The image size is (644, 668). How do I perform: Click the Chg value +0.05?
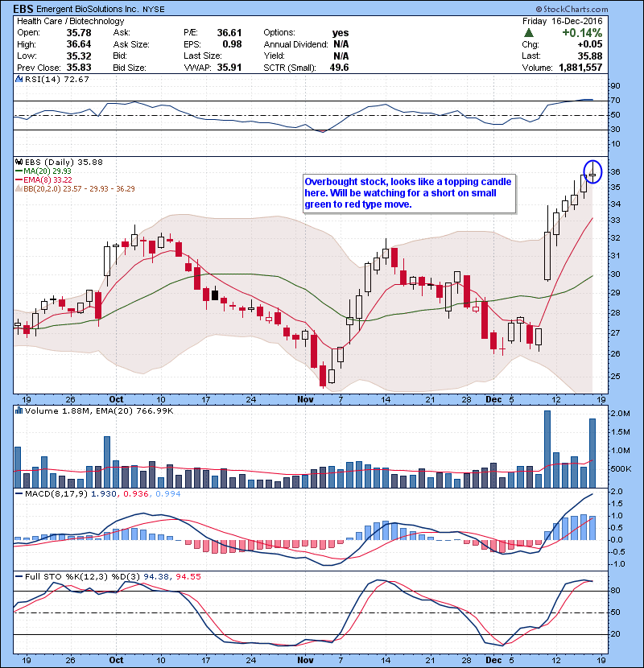590,44
